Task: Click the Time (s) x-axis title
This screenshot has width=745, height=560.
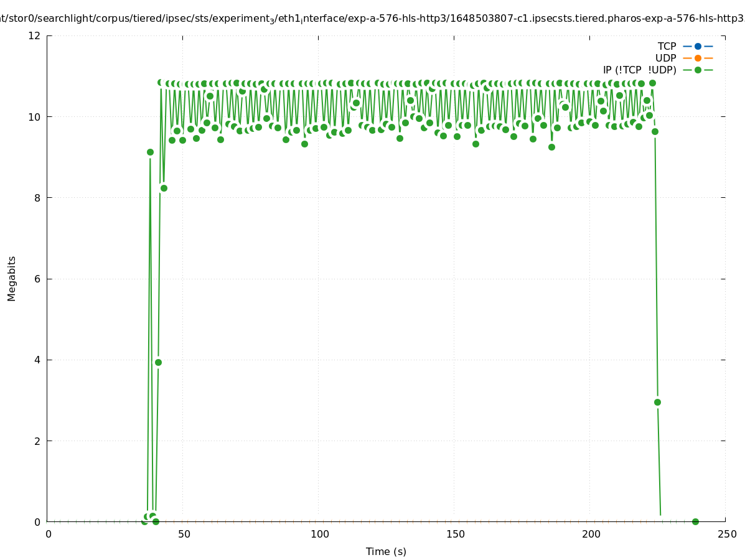Action: [x=386, y=551]
